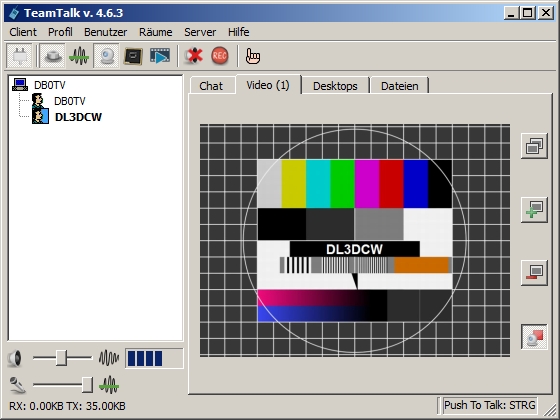This screenshot has width=560, height=420.
Task: Click the waveform icon next to level meter
Action: point(109,358)
